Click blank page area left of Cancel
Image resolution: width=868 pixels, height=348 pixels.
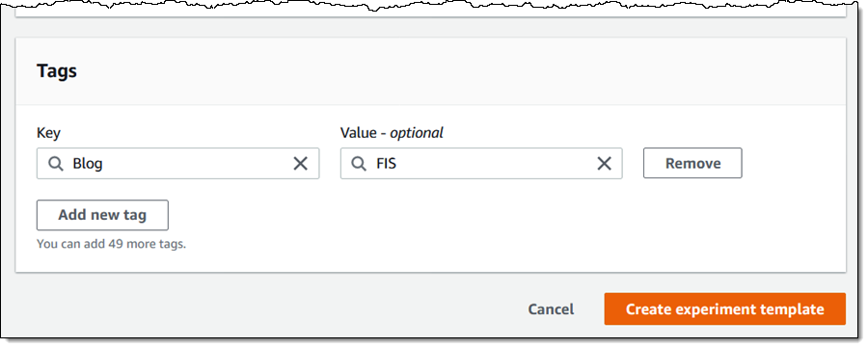point(266,308)
